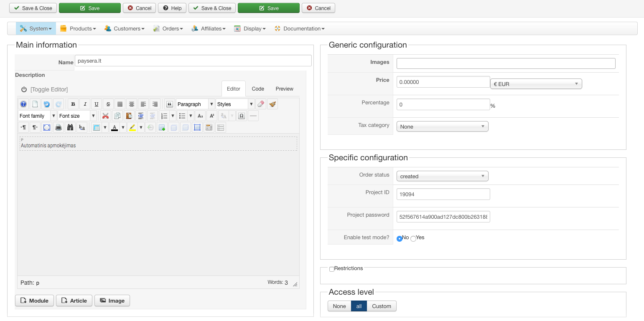Insert a blockquote with the quote icon
The width and height of the screenshot is (644, 321).
coord(169,104)
